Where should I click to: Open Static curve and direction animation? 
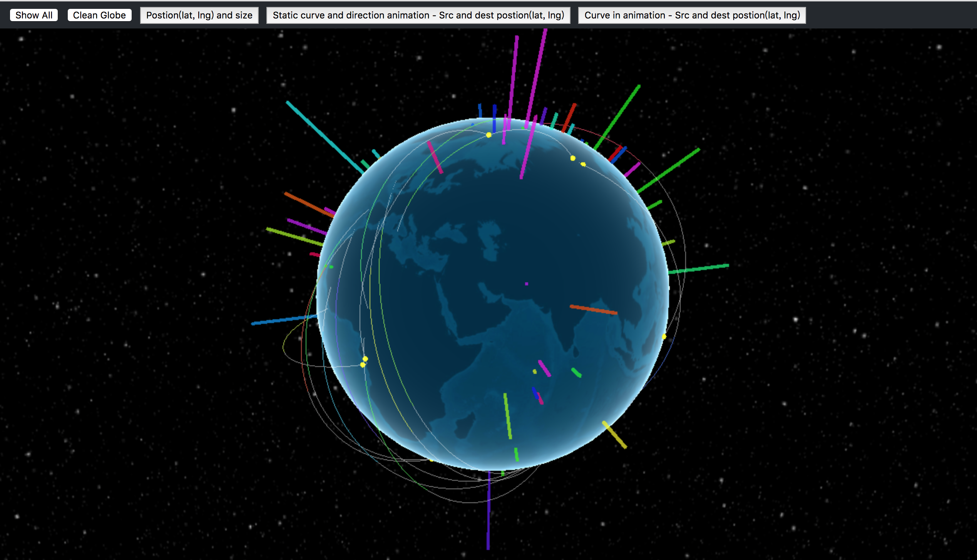[418, 15]
